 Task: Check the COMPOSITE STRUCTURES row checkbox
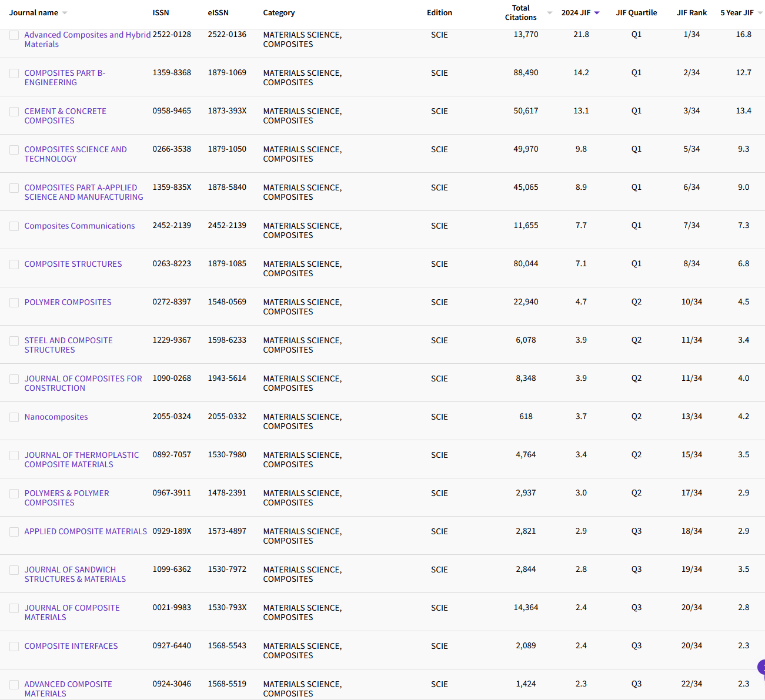pos(14,264)
